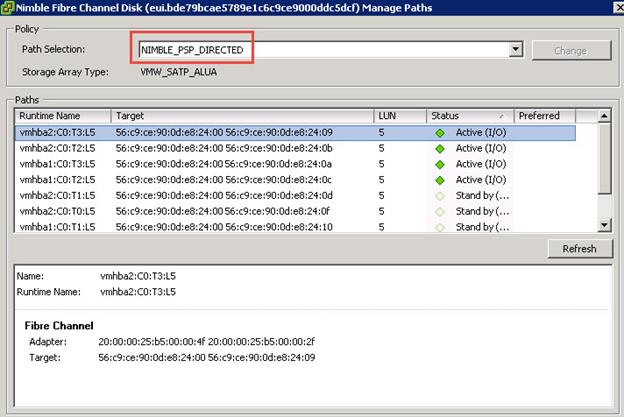Click target ending 24:0c in paths table

click(x=224, y=180)
